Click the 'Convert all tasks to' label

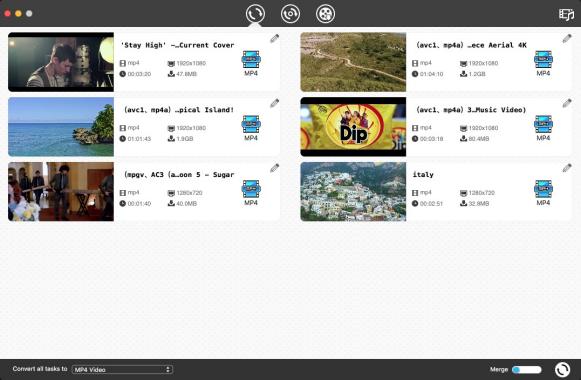tap(40, 369)
